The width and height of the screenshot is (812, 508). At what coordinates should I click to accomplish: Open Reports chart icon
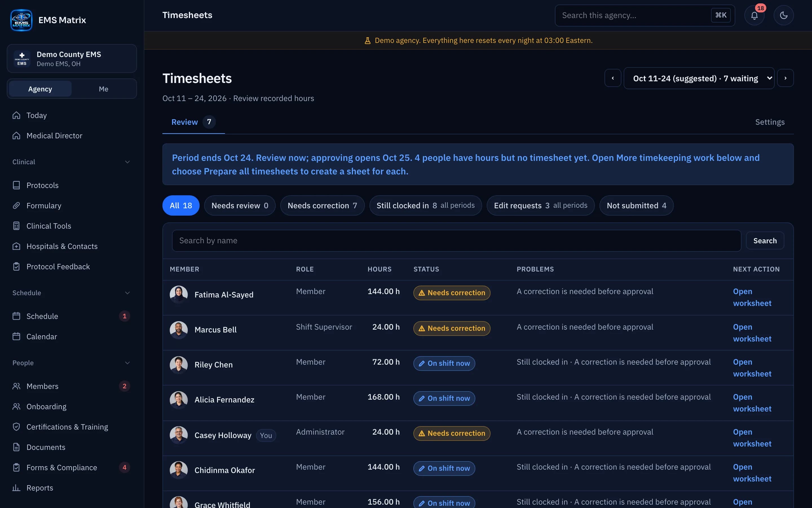click(x=16, y=488)
